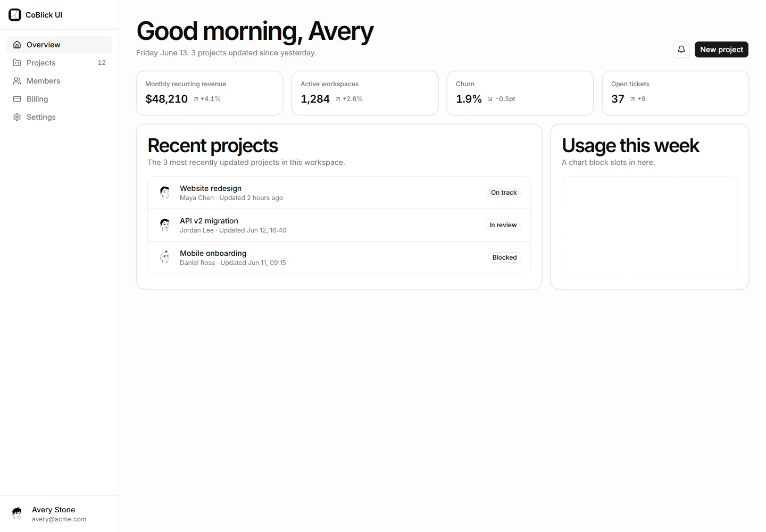Viewport: 766px width, 532px height.
Task: Click the Monthly recurring revenue label
Action: (x=186, y=84)
